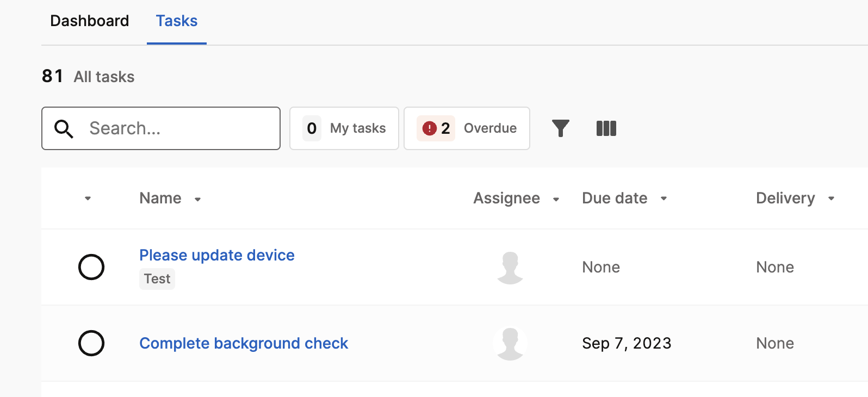Viewport: 868px width, 397px height.
Task: Expand the Delivery column dropdown
Action: [831, 199]
